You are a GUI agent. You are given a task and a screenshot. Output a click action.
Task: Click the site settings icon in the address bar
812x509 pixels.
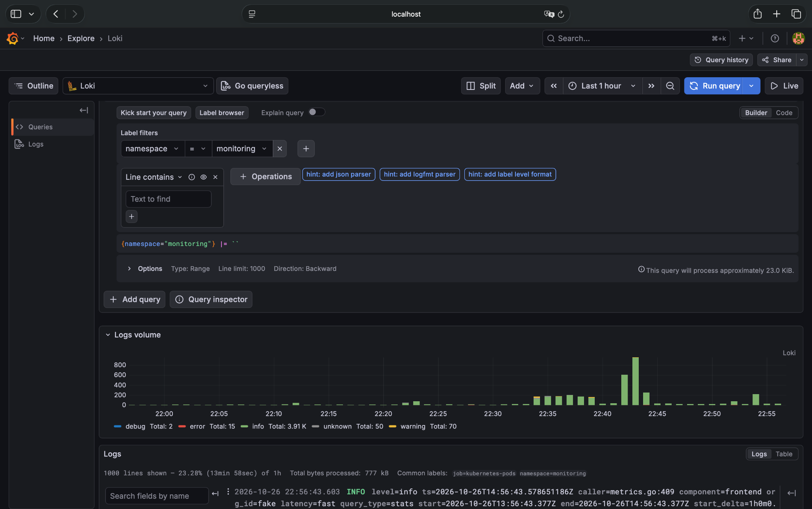252,14
